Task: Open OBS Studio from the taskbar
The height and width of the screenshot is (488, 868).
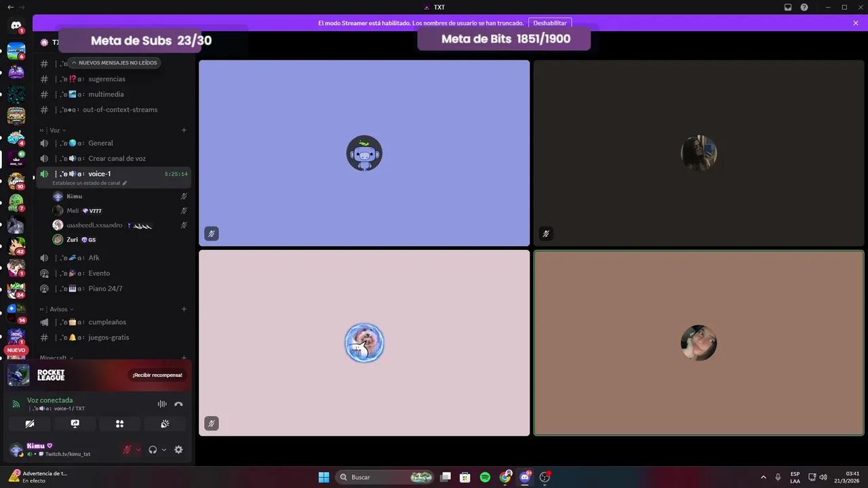Action: click(545, 477)
